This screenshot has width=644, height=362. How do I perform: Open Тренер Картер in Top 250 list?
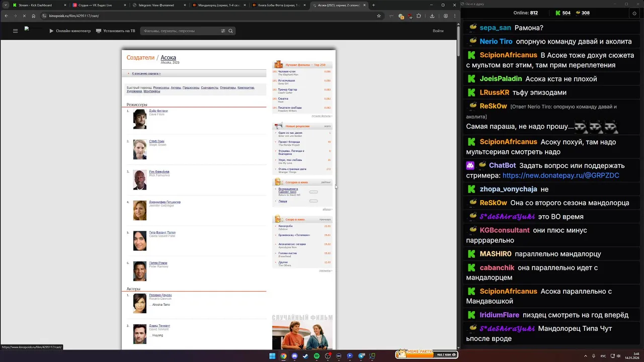[287, 89]
